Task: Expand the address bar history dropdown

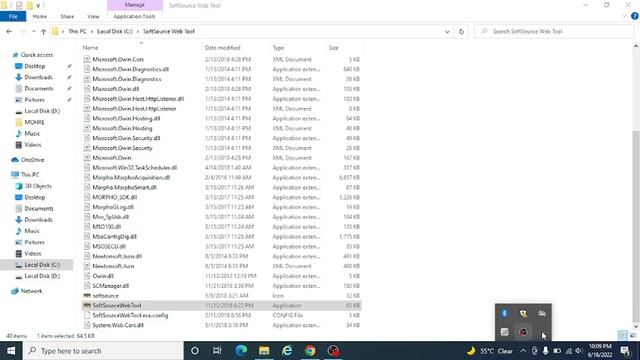Action: pyautogui.click(x=447, y=31)
